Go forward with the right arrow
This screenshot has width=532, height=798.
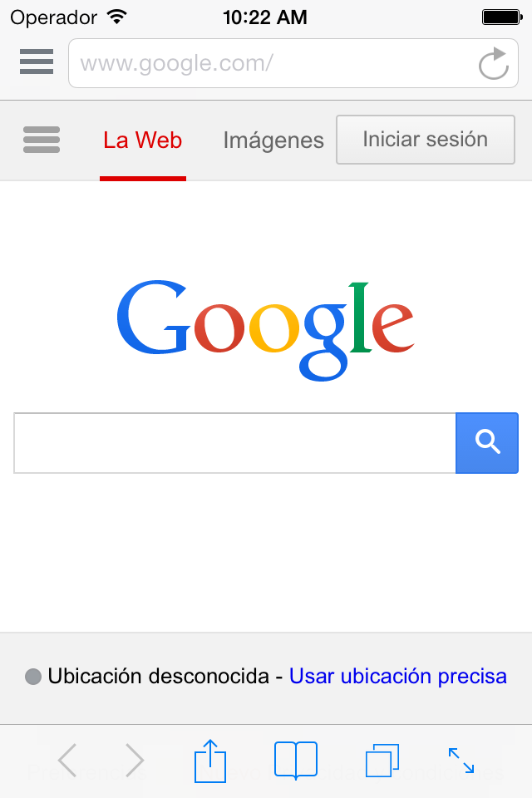pyautogui.click(x=135, y=761)
